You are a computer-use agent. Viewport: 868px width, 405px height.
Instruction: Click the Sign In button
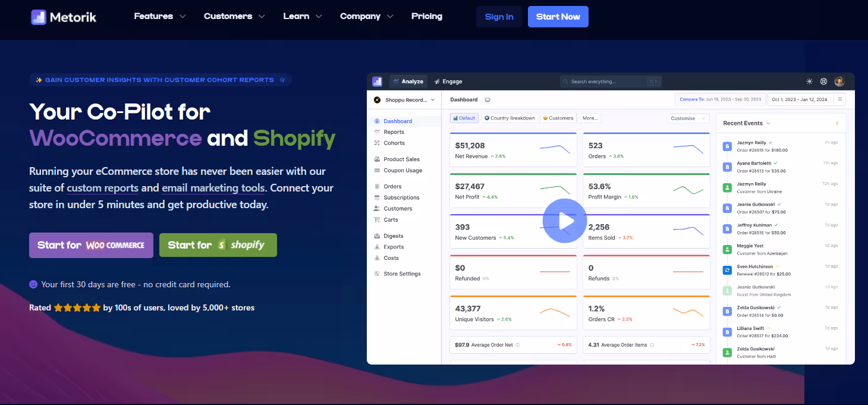[x=499, y=17]
